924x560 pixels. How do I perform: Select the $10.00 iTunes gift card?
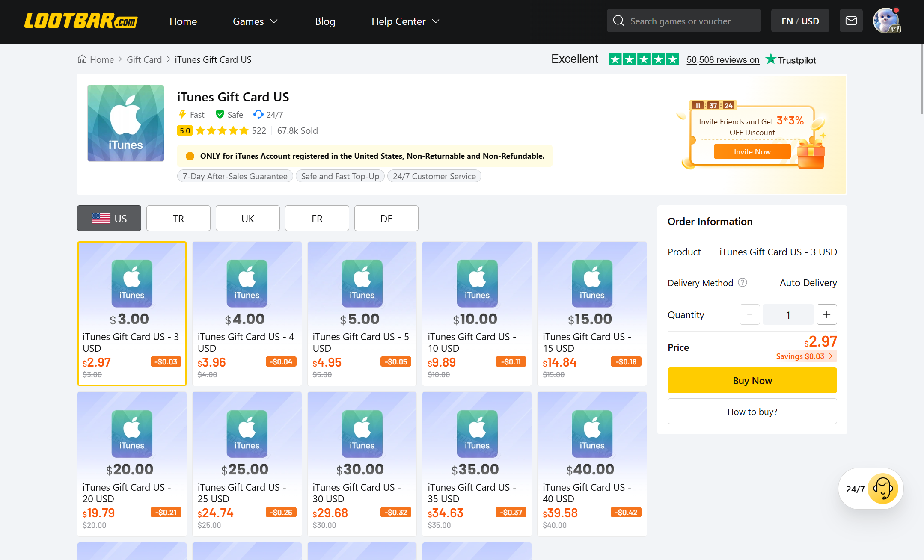coord(477,314)
